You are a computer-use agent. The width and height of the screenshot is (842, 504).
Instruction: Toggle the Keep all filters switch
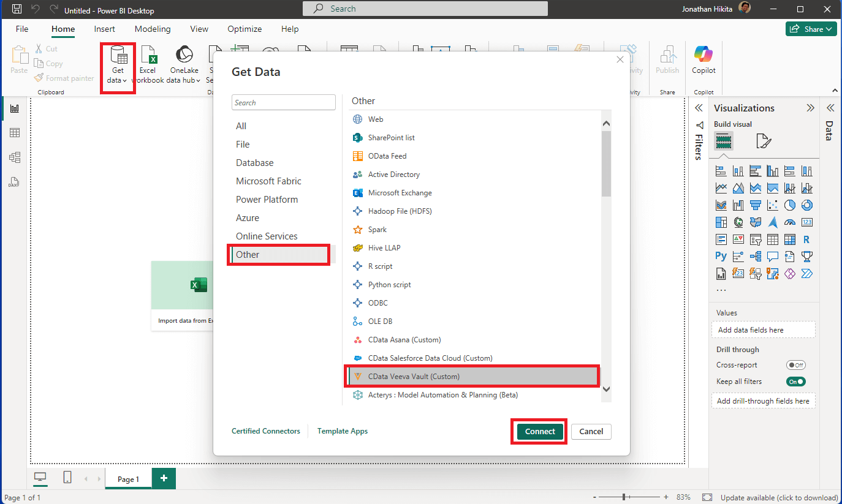[796, 382]
